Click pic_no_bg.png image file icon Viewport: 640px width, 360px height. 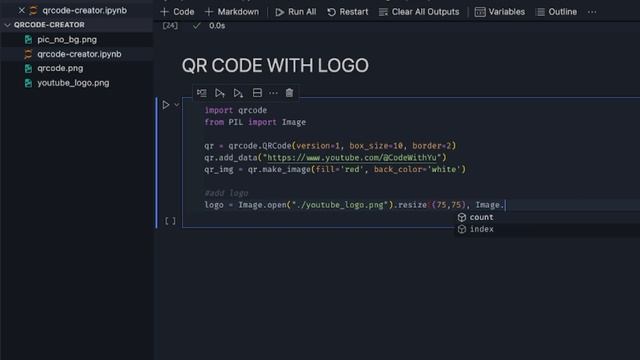(28, 40)
